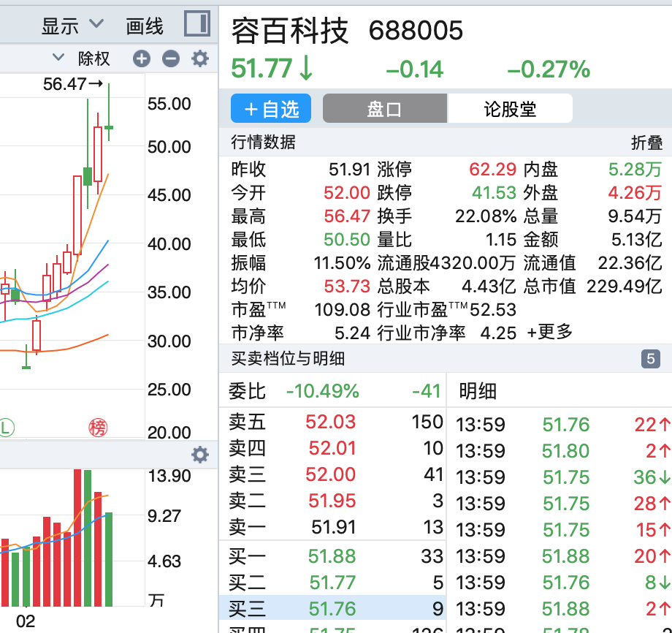This screenshot has height=633, width=672.
Task: Click the order-level badge showing 5
Action: click(650, 359)
